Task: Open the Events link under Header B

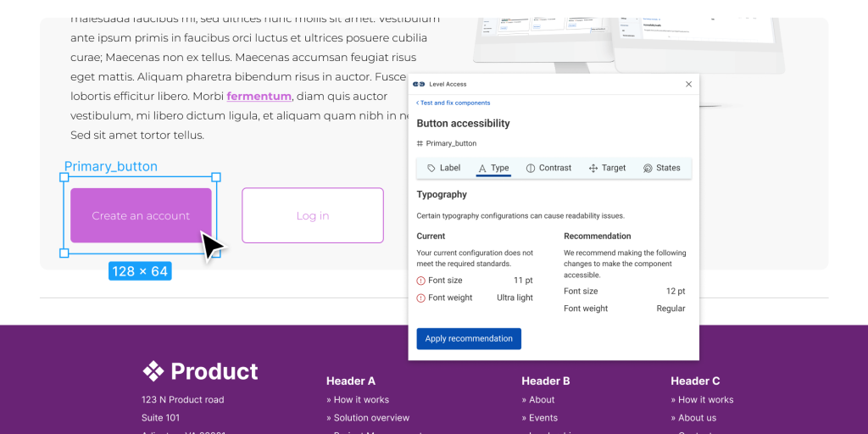Action: [542, 418]
